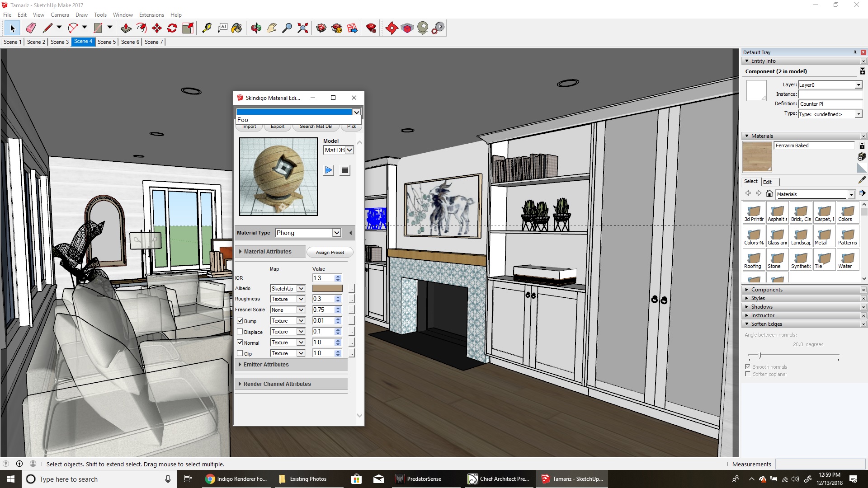Select the Move tool
Screen dimensions: 868x488
coord(157,28)
